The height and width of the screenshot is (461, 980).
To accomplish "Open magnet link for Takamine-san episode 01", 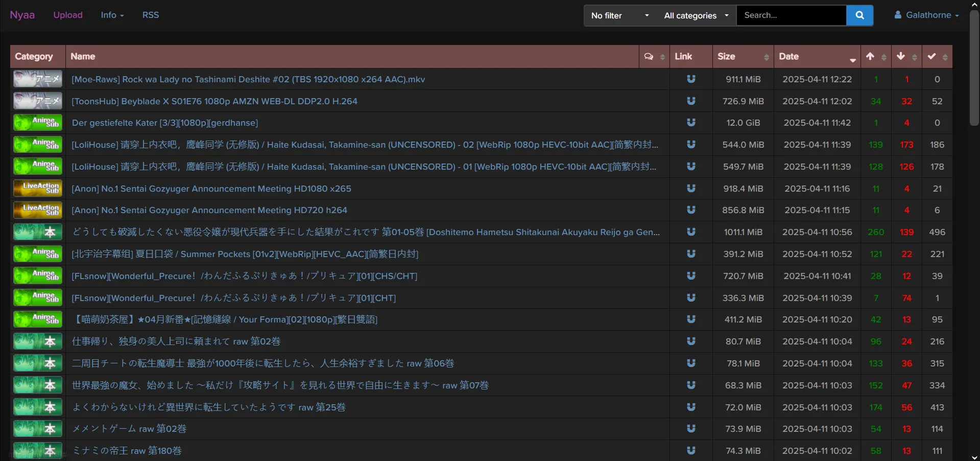I will coord(691,167).
